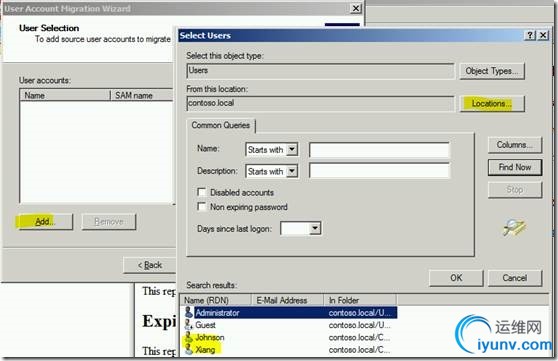Close the User Account Migration Wizard window

[355, 8]
